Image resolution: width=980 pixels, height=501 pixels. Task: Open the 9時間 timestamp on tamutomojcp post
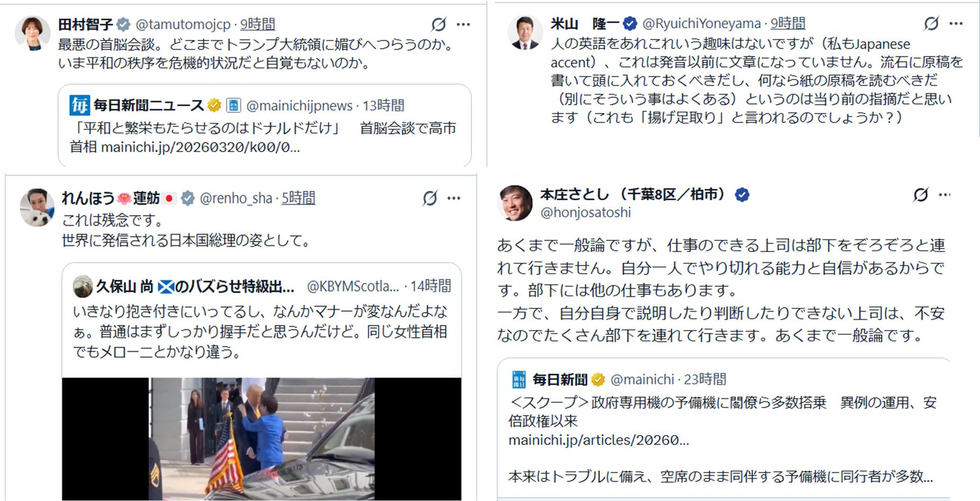(x=257, y=24)
